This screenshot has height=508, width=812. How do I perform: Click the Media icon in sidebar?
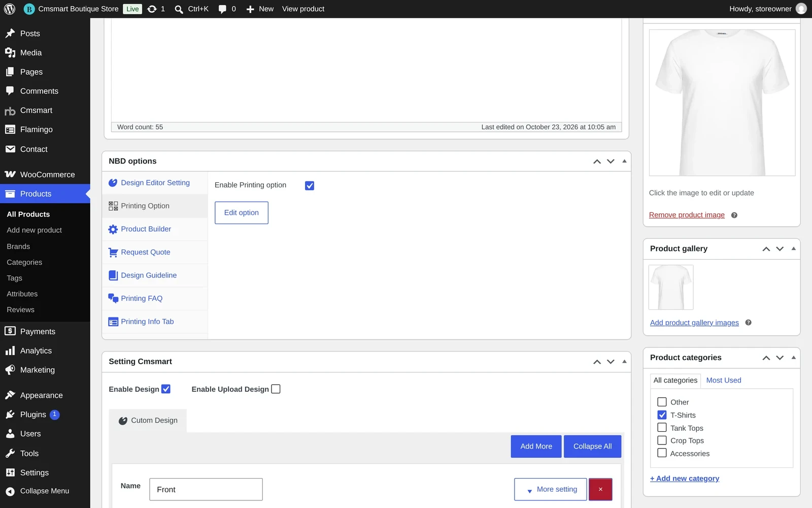(10, 53)
